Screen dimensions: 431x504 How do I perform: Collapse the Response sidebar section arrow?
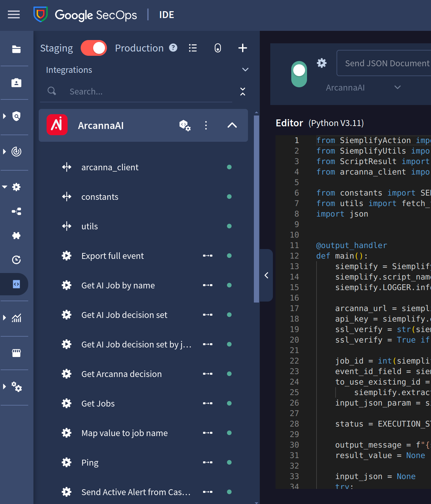5,187
